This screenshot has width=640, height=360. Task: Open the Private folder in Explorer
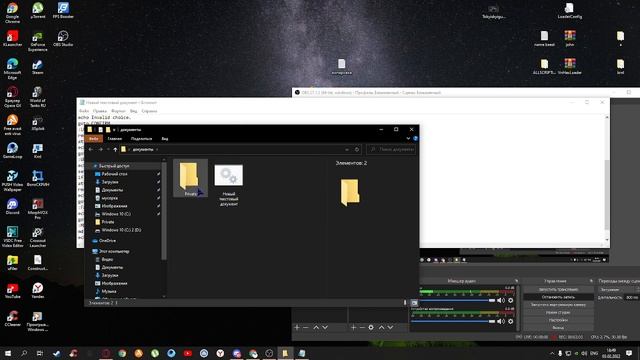(190, 178)
